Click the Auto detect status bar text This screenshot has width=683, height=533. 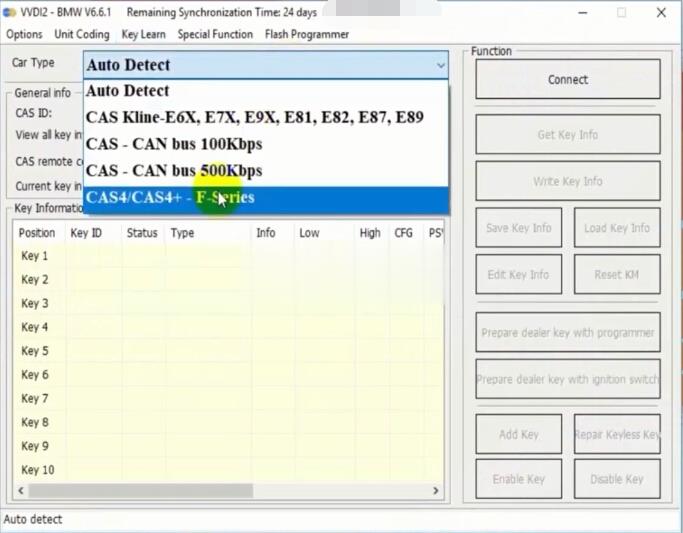(33, 520)
